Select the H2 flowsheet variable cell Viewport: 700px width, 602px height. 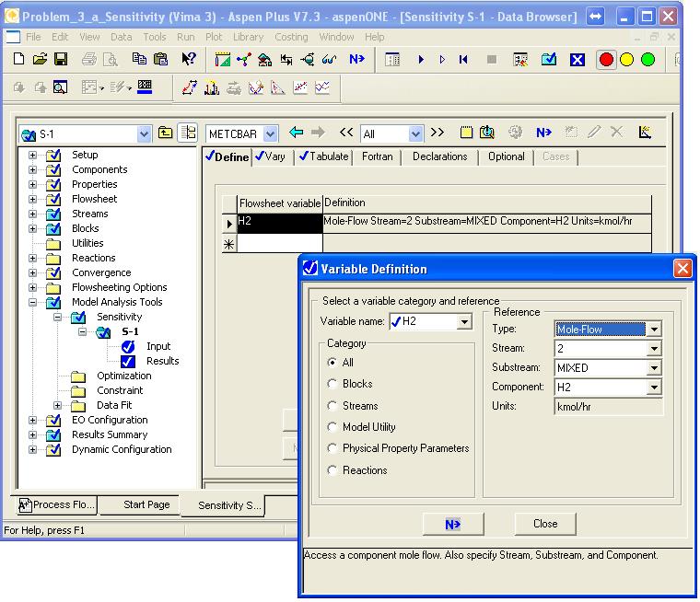279,223
